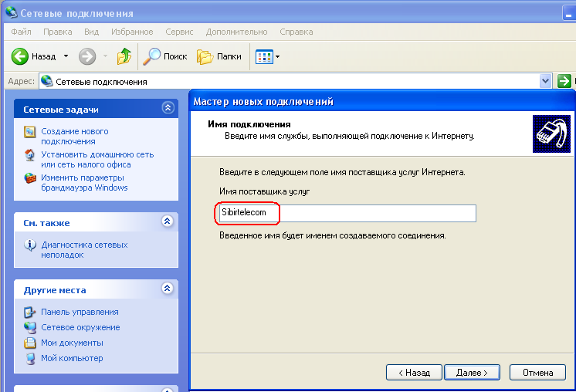Open the Back history dropdown arrow
The height and width of the screenshot is (392, 576).
[x=66, y=56]
